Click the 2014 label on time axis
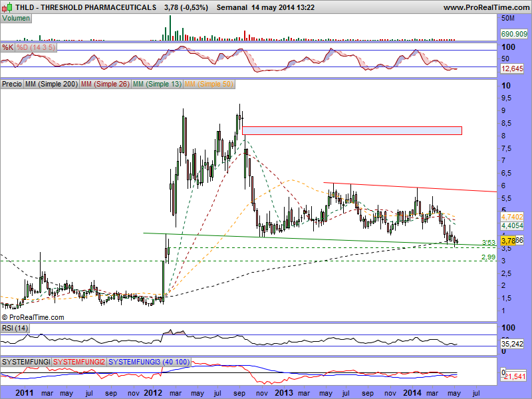Viewport: 532px width, 399px height. [413, 393]
